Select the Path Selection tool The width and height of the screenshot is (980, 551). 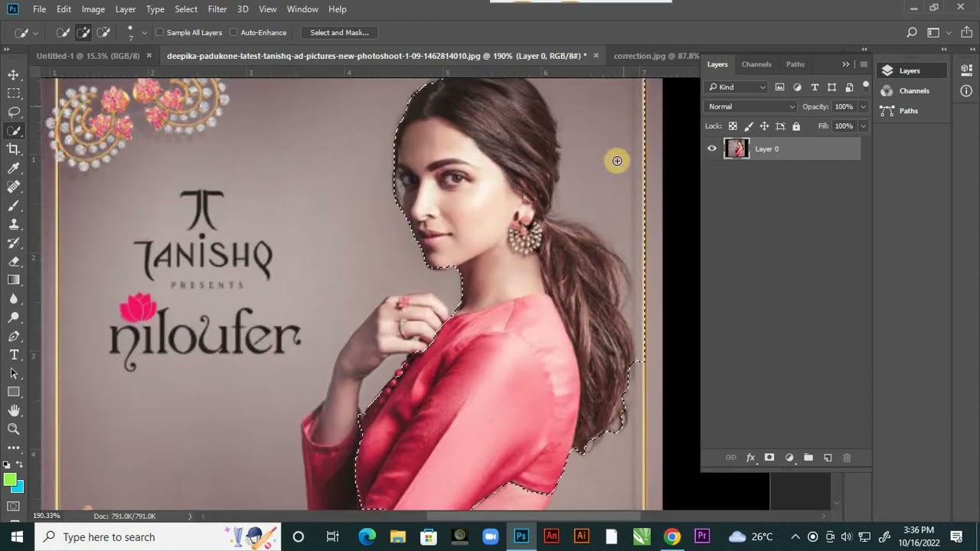point(14,373)
